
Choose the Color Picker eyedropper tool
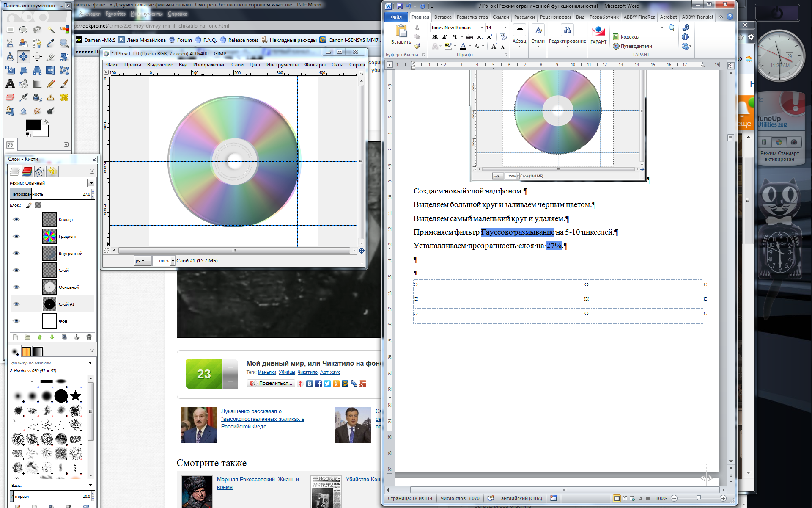(x=51, y=43)
